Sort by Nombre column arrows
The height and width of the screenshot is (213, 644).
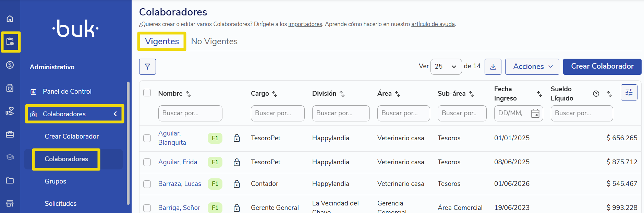click(188, 94)
